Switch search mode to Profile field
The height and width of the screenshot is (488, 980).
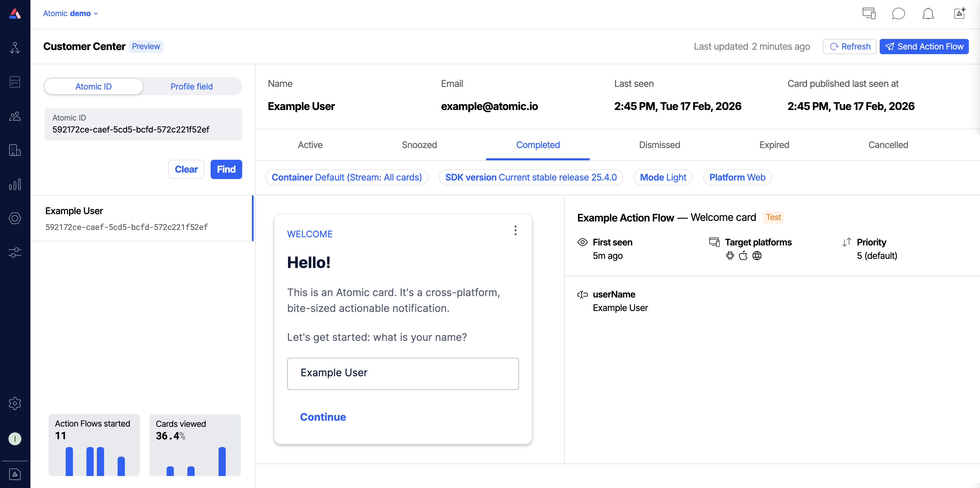(x=191, y=86)
